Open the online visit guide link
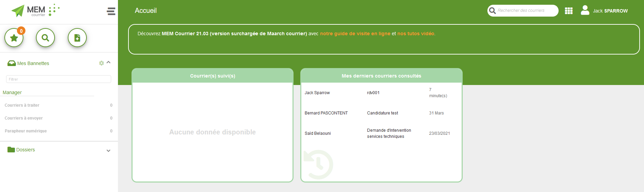Viewport: 644px width, 192px height. 355,34
